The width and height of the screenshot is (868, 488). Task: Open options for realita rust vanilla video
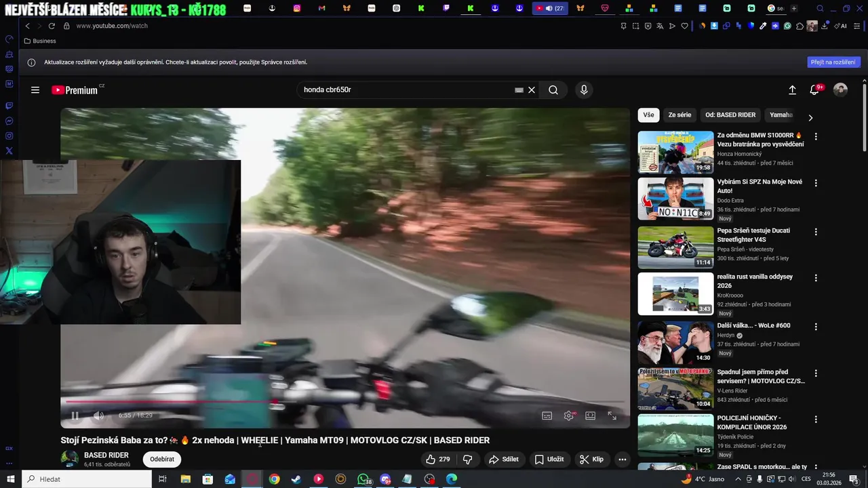click(816, 278)
